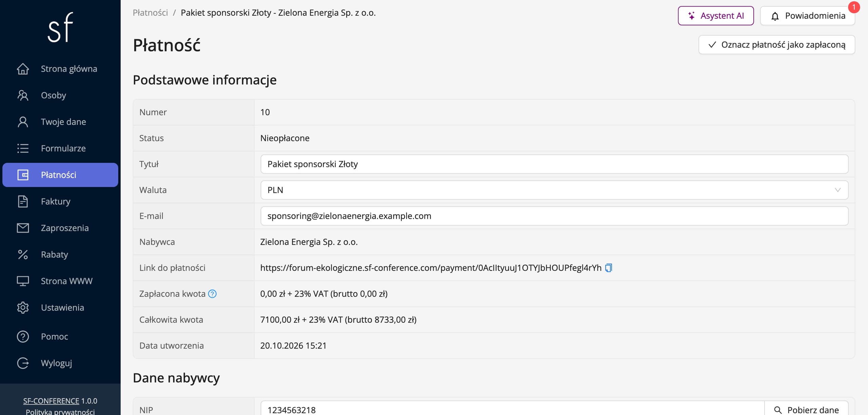The width and height of the screenshot is (868, 415).
Task: Click the Wyloguj logout icon
Action: (x=23, y=363)
